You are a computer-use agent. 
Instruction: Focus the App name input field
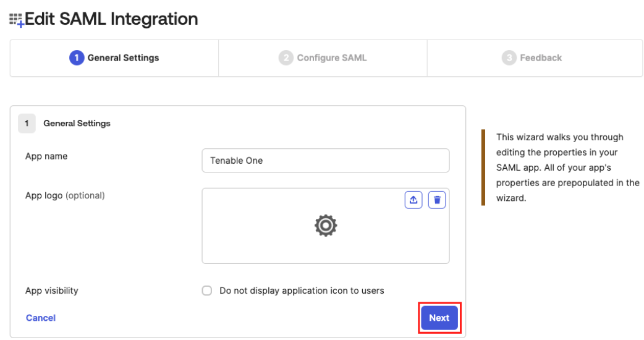coord(325,160)
